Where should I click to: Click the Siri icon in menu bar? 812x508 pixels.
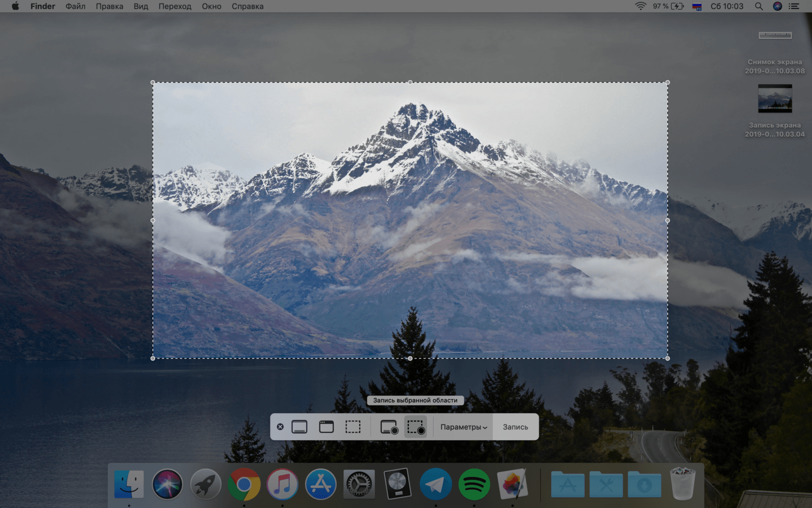(x=778, y=6)
